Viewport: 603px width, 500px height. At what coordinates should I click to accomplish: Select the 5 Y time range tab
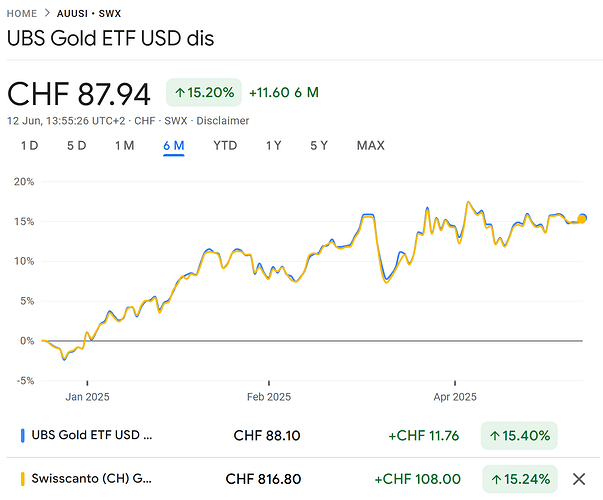[x=319, y=146]
